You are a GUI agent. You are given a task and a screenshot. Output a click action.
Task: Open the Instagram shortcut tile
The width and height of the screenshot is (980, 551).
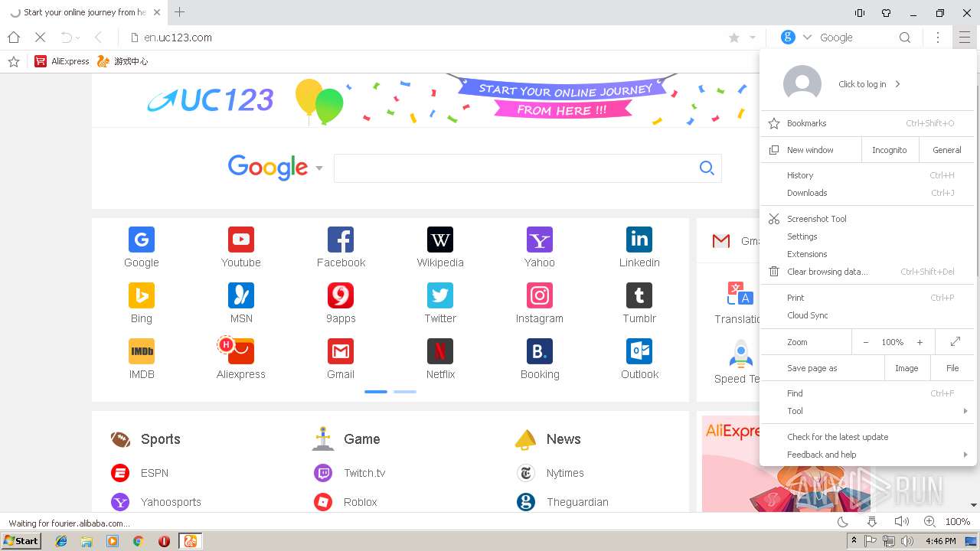[x=540, y=303]
